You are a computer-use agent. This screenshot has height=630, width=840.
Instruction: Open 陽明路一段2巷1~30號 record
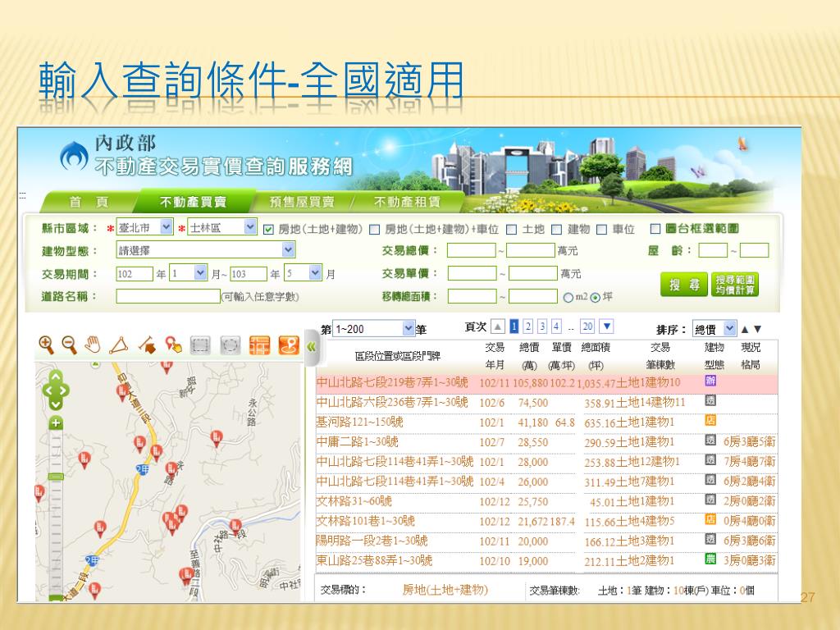pyautogui.click(x=372, y=541)
